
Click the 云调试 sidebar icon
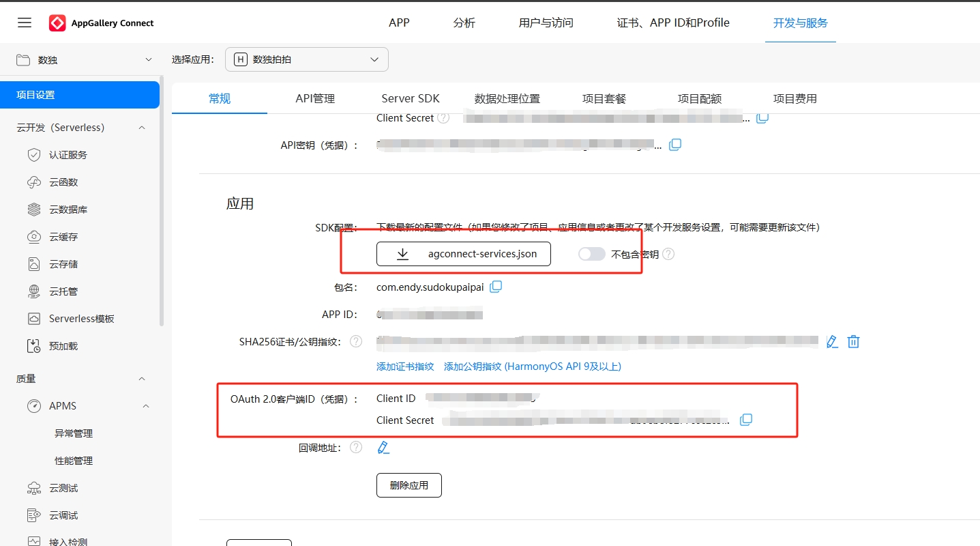pyautogui.click(x=34, y=515)
